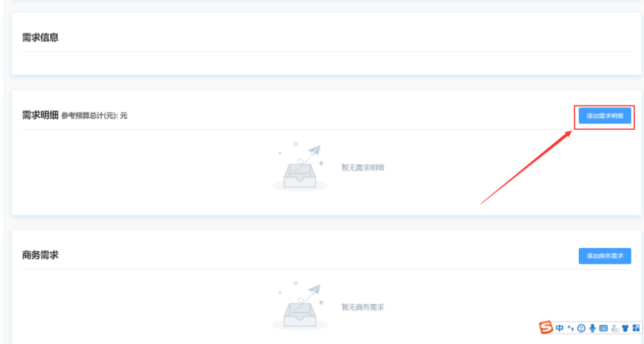Activate the microphone voice input icon
644x344 pixels.
point(592,328)
